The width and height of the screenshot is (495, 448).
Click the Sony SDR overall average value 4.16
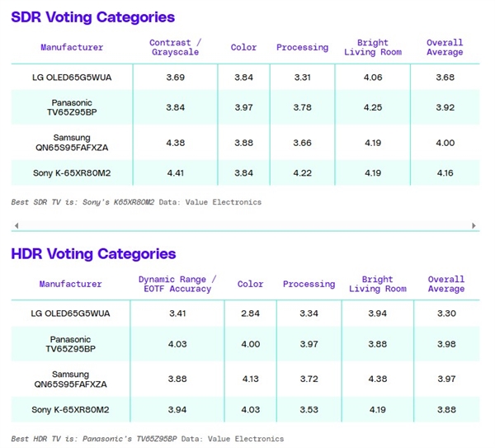[445, 173]
